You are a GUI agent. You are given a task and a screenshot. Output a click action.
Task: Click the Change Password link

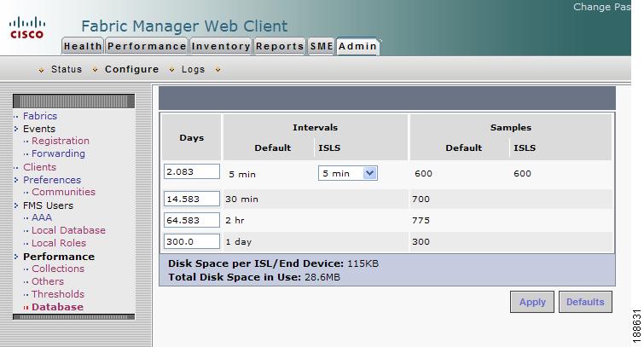click(601, 7)
